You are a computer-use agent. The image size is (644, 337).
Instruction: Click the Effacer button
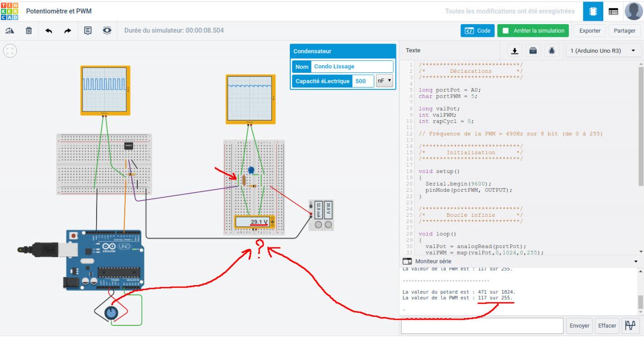pyautogui.click(x=607, y=325)
